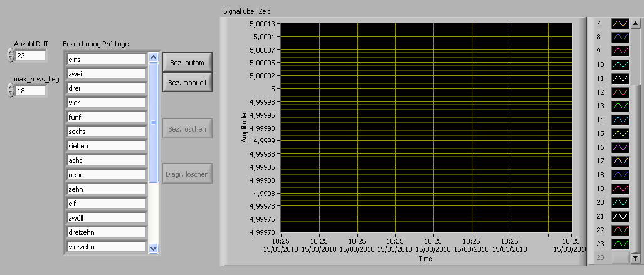Select the 'sieben' label field
Viewport: 644px width, 275px height.
pyautogui.click(x=107, y=146)
